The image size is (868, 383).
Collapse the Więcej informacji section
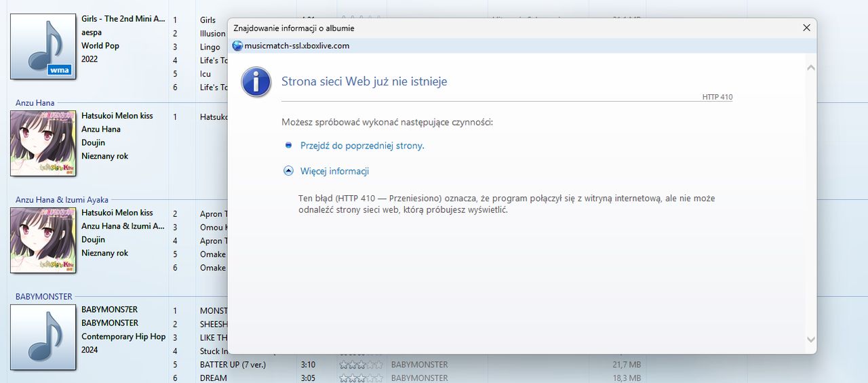pos(288,172)
